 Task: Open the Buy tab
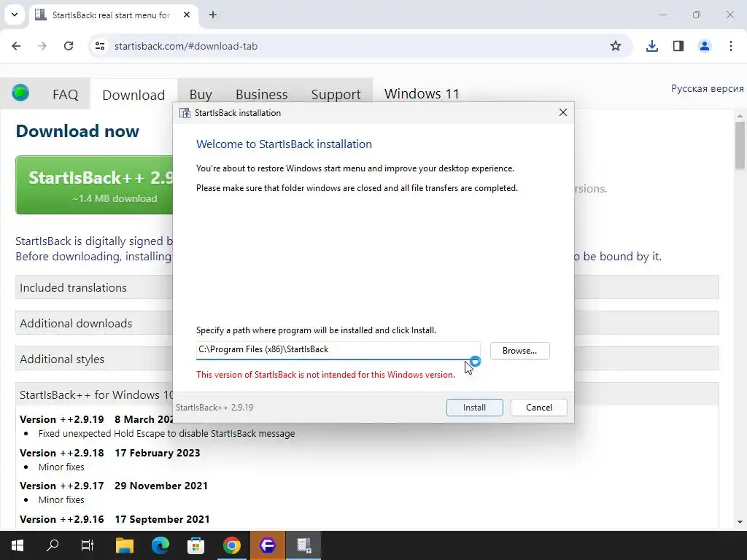tap(201, 94)
